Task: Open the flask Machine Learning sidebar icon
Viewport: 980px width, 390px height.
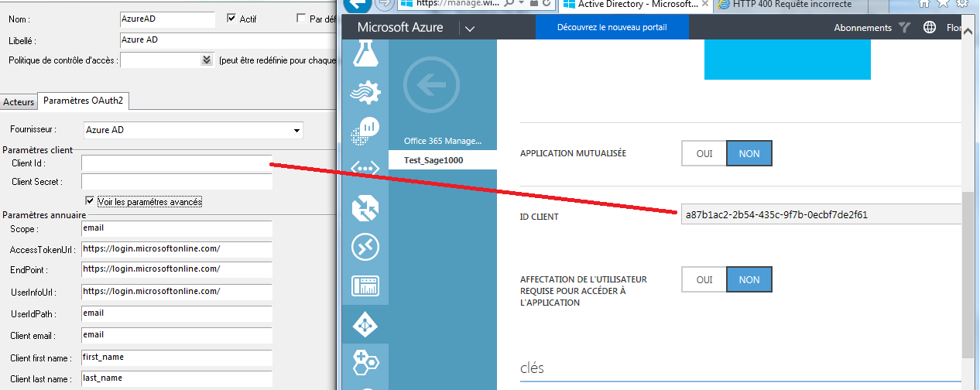Action: [x=365, y=55]
